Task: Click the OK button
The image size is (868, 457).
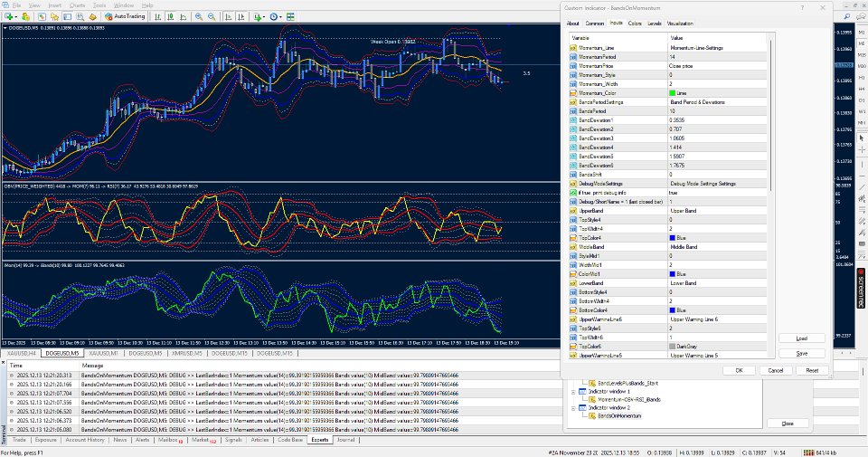Action: pyautogui.click(x=739, y=370)
